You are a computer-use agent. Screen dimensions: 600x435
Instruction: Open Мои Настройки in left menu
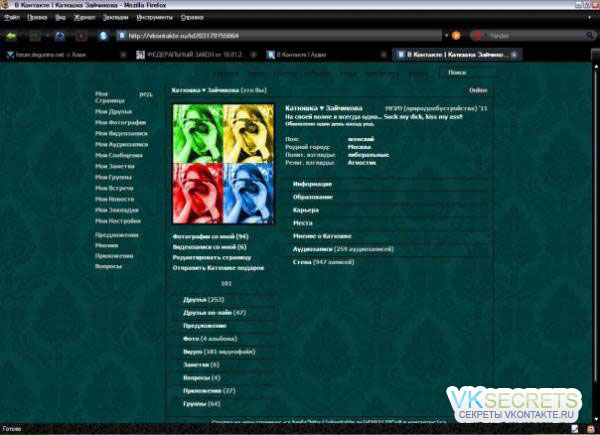118,221
